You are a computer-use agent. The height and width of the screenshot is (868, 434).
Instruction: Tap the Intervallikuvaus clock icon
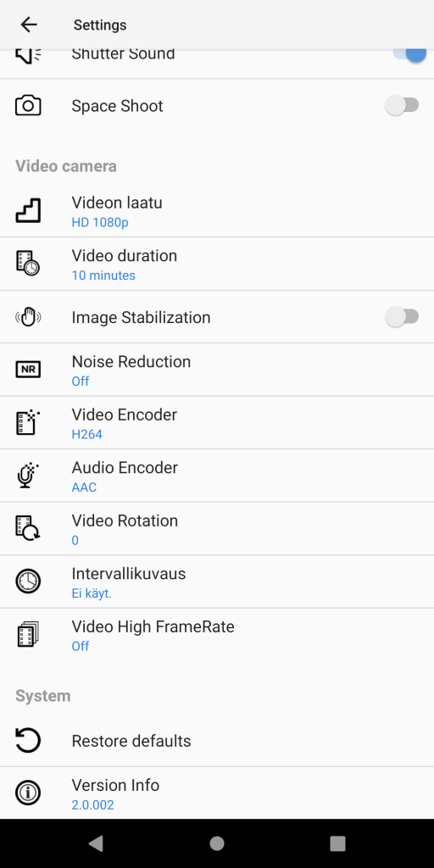pos(28,581)
